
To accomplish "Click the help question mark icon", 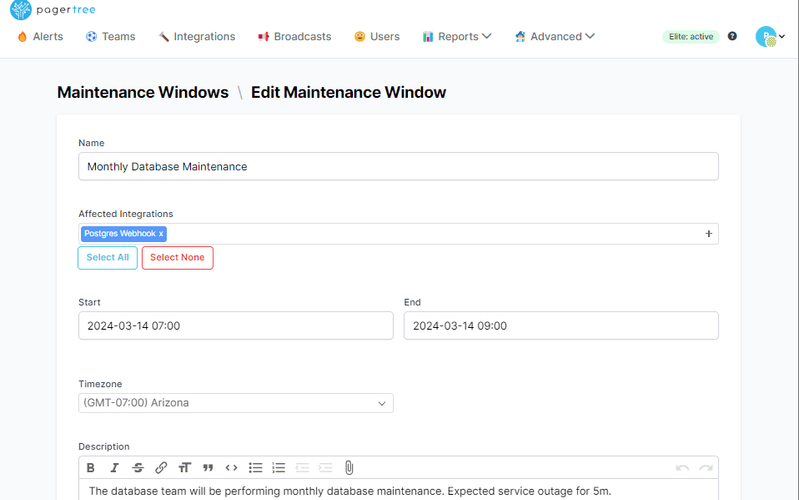I will pos(732,36).
